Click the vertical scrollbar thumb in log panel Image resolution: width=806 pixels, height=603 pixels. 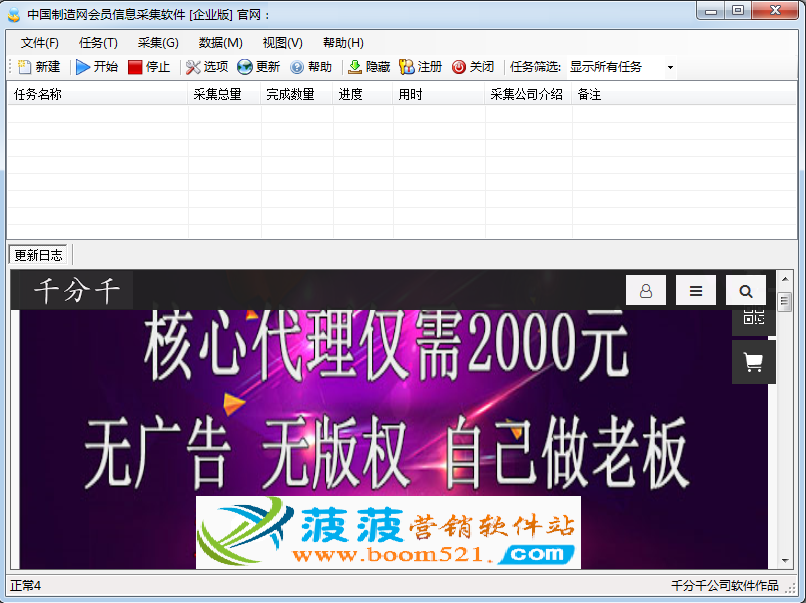pyautogui.click(x=785, y=302)
